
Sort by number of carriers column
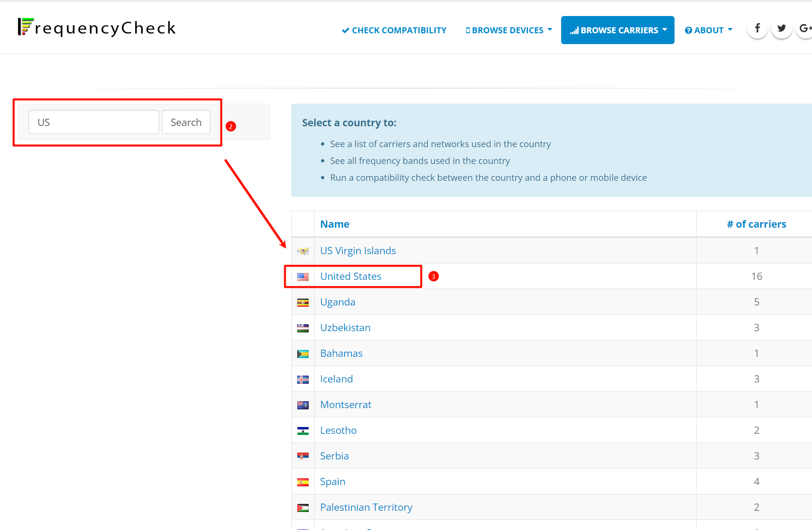(x=756, y=224)
